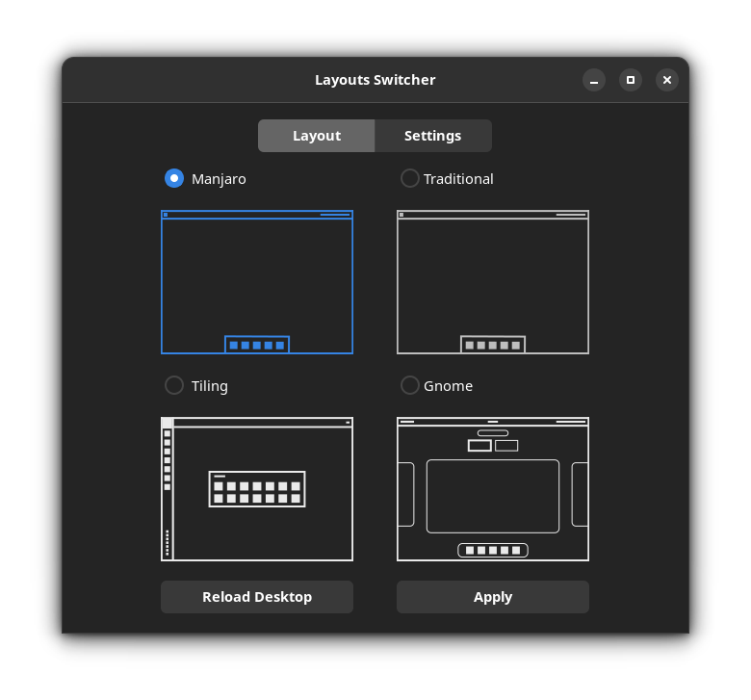Image resolution: width=751 pixels, height=700 pixels.
Task: Click the Traditional text label
Action: [x=458, y=179]
